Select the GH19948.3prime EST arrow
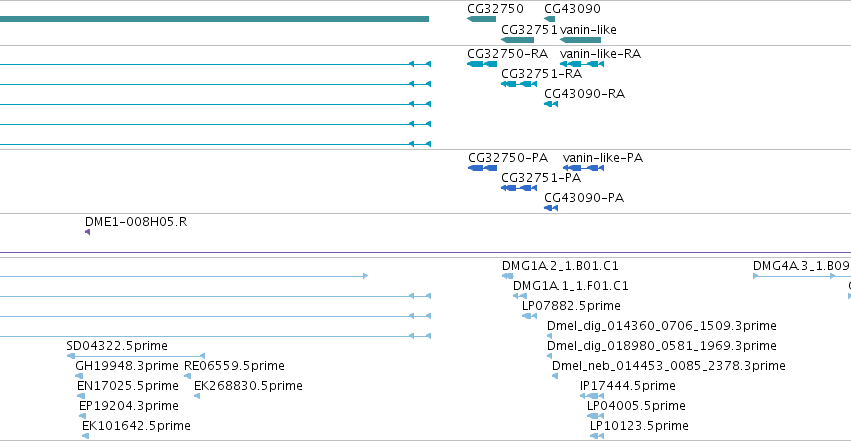 (x=79, y=376)
